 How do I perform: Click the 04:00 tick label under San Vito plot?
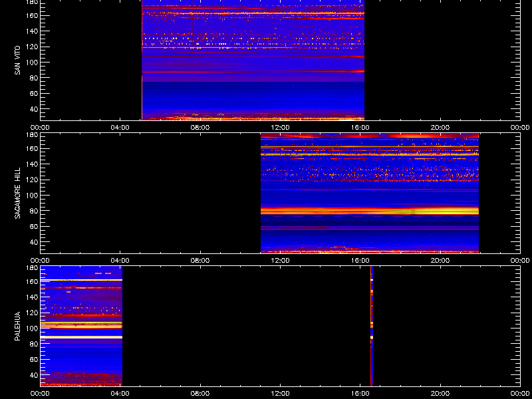120,128
